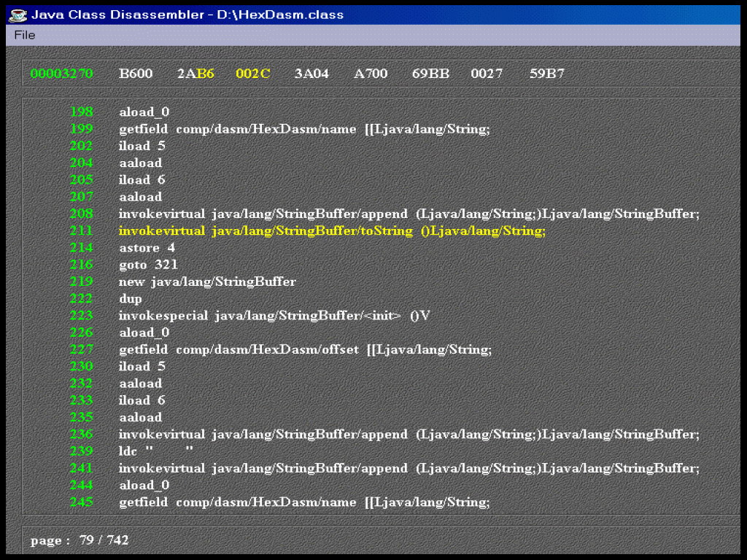Select the new java/lang/StringBuffer line
This screenshot has width=747, height=560.
tap(207, 281)
